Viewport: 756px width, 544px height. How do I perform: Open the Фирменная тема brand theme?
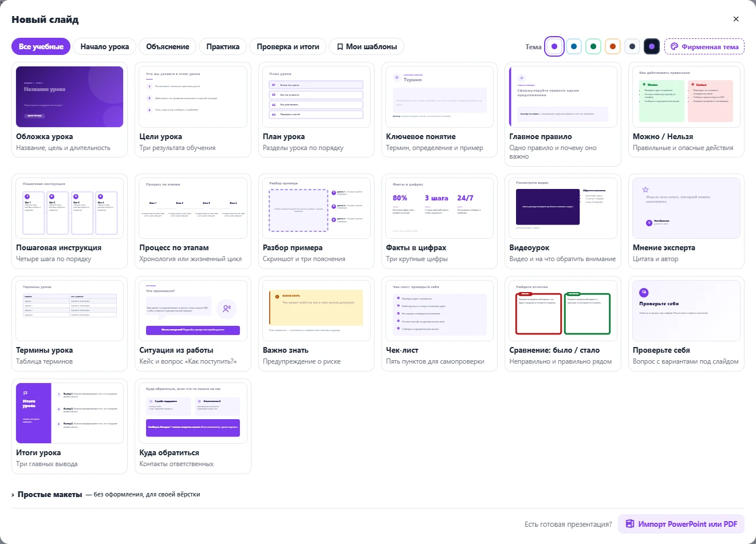704,46
